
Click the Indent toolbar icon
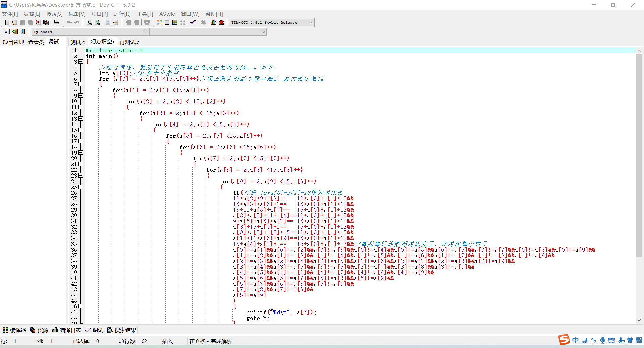pos(129,22)
